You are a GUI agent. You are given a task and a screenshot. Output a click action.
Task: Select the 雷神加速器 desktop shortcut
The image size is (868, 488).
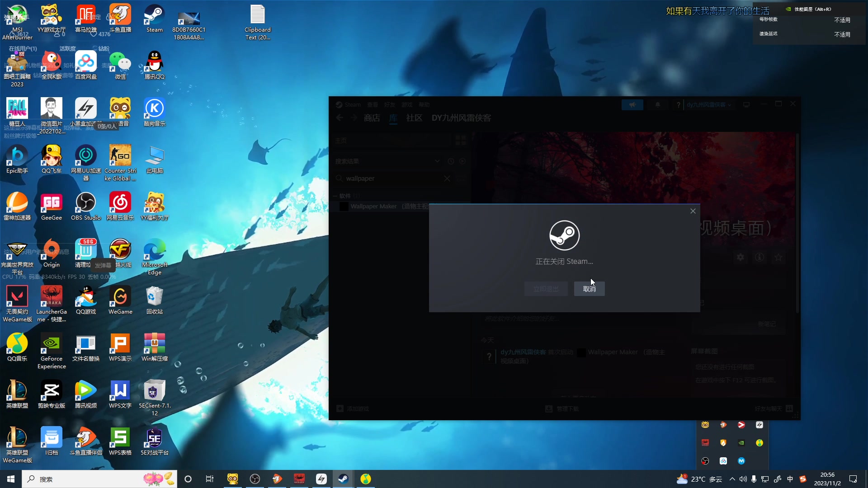17,206
